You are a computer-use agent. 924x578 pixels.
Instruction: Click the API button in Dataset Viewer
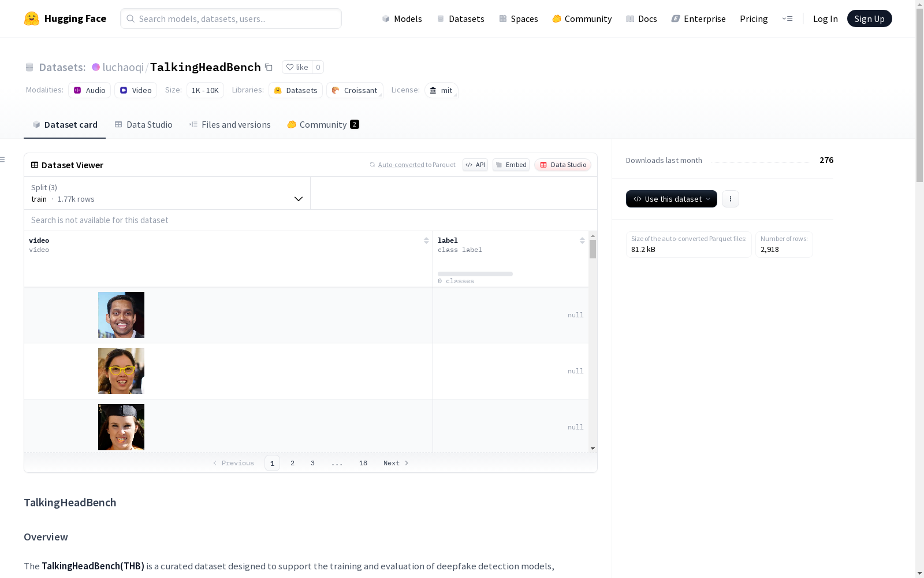(475, 165)
